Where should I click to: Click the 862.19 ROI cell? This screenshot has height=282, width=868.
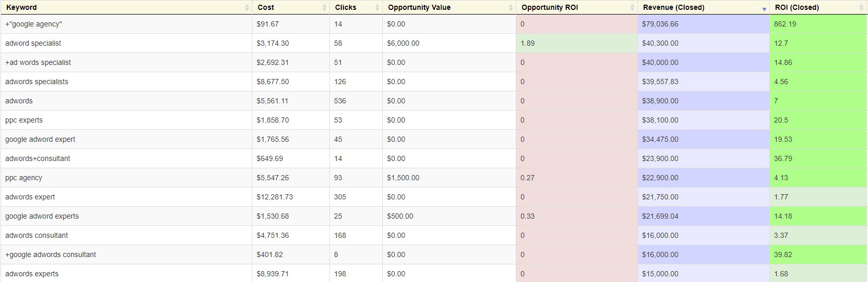pos(818,24)
